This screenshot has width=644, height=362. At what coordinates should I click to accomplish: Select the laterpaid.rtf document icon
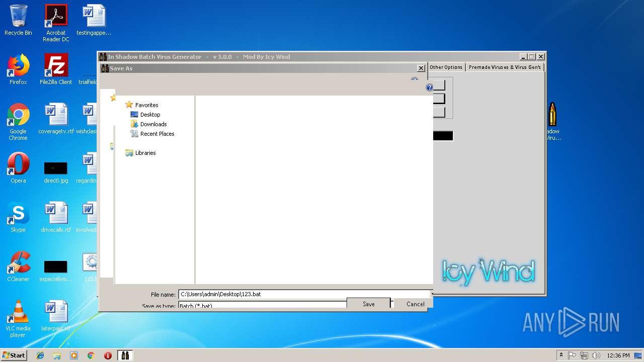pyautogui.click(x=56, y=315)
